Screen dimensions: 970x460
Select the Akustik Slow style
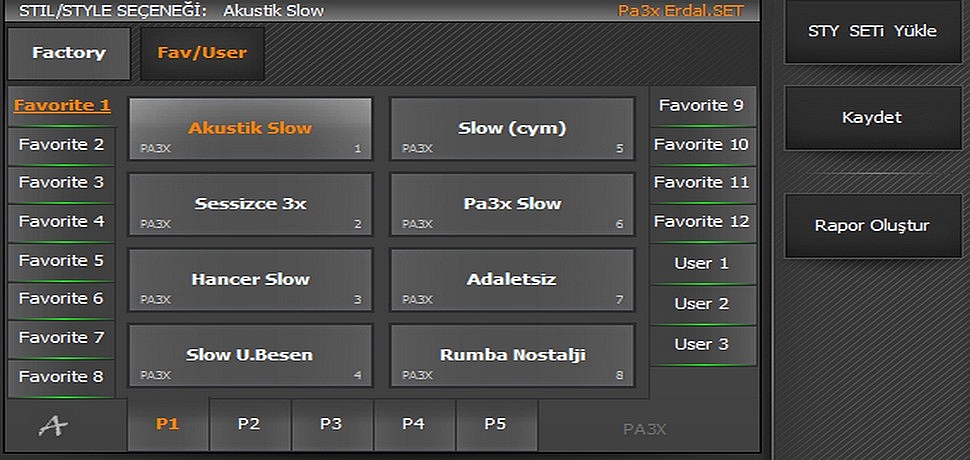click(x=250, y=129)
